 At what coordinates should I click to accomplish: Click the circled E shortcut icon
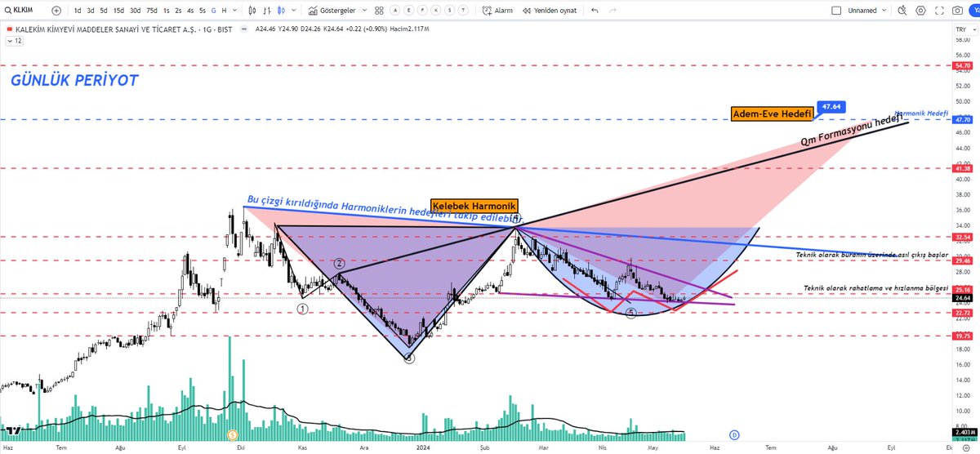coord(409,11)
